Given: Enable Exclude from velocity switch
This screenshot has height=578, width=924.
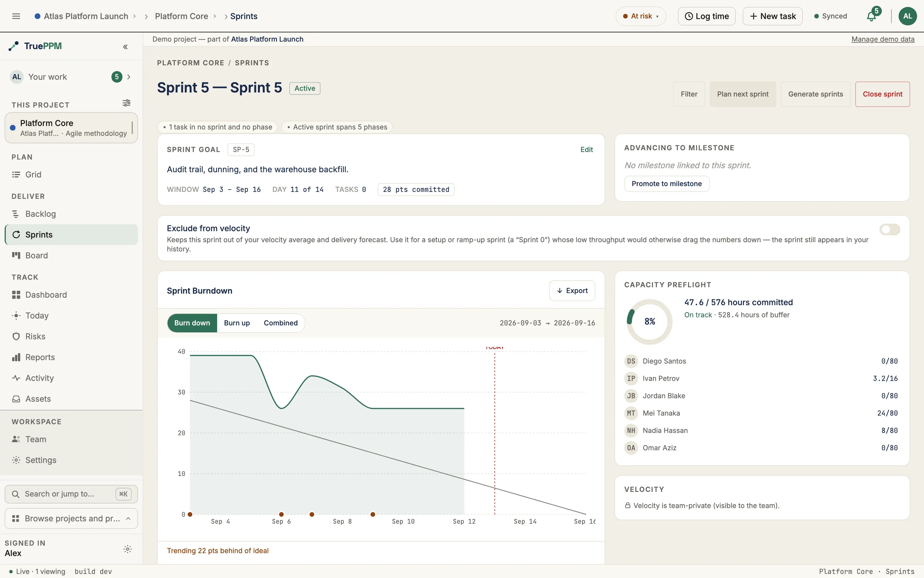Looking at the screenshot, I should [890, 229].
